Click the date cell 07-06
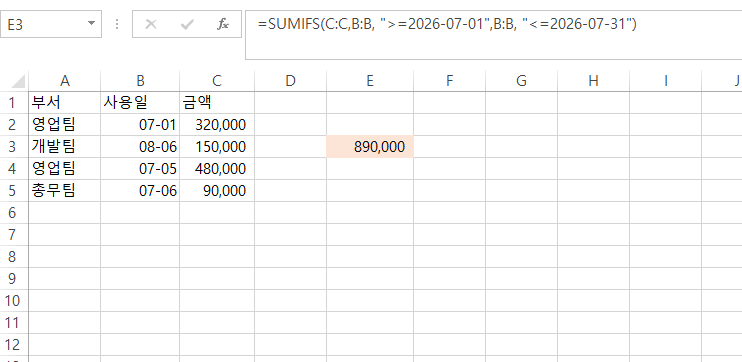The height and width of the screenshot is (362, 742). pos(140,191)
